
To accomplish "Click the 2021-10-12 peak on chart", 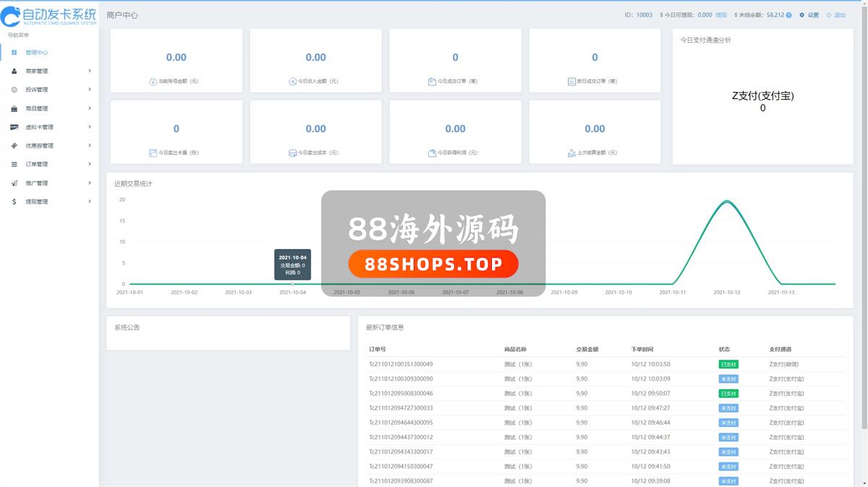I will click(x=727, y=202).
